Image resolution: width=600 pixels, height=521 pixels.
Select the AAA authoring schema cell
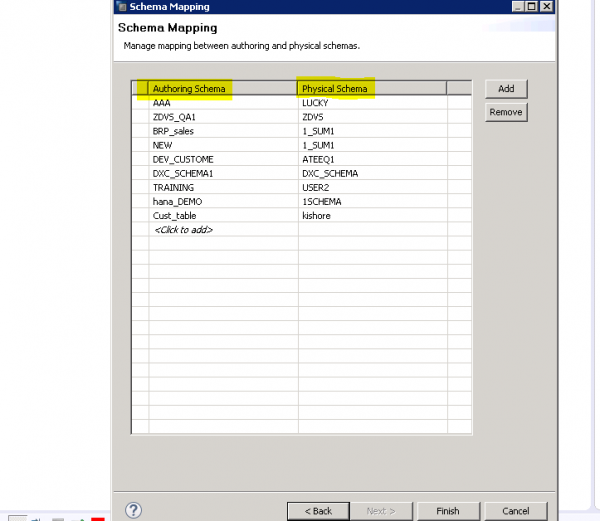[x=223, y=103]
